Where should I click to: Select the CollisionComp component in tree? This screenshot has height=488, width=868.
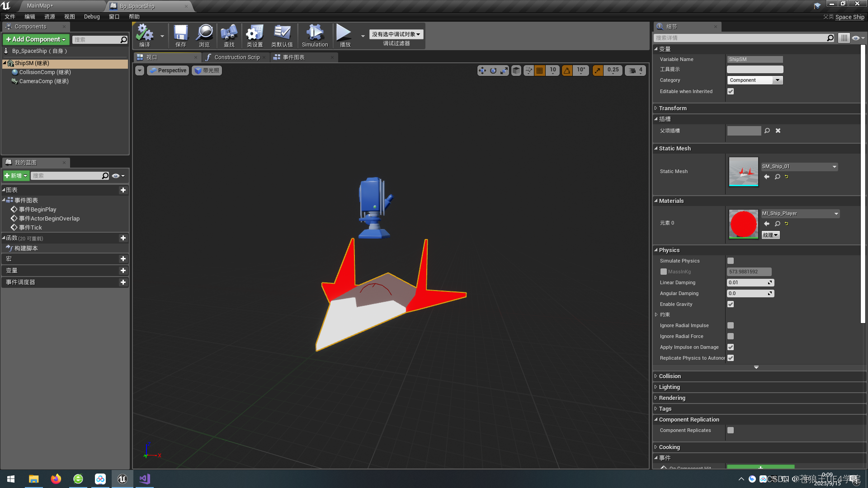point(45,72)
